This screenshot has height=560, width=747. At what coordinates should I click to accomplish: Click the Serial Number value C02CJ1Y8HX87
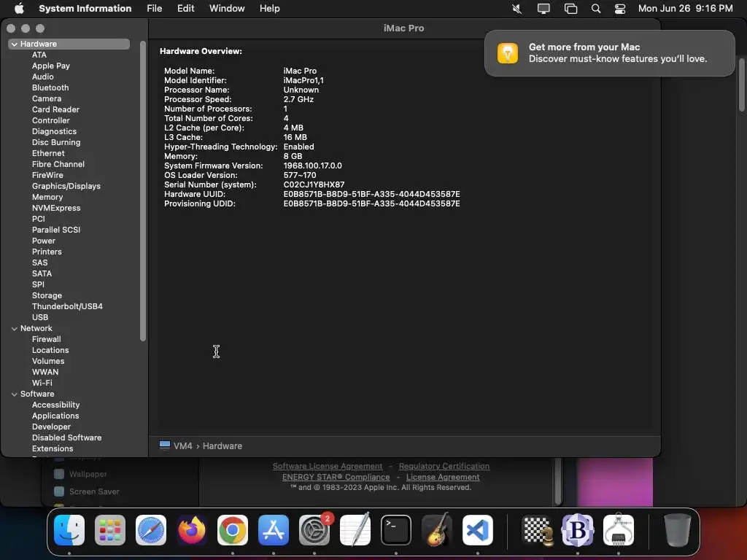click(x=314, y=184)
